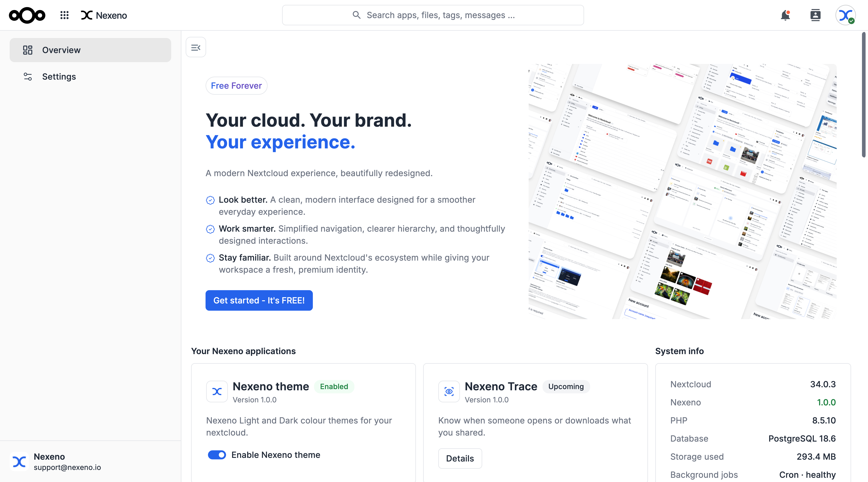Open the contacts menu icon
Image resolution: width=868 pixels, height=482 pixels.
(x=815, y=15)
